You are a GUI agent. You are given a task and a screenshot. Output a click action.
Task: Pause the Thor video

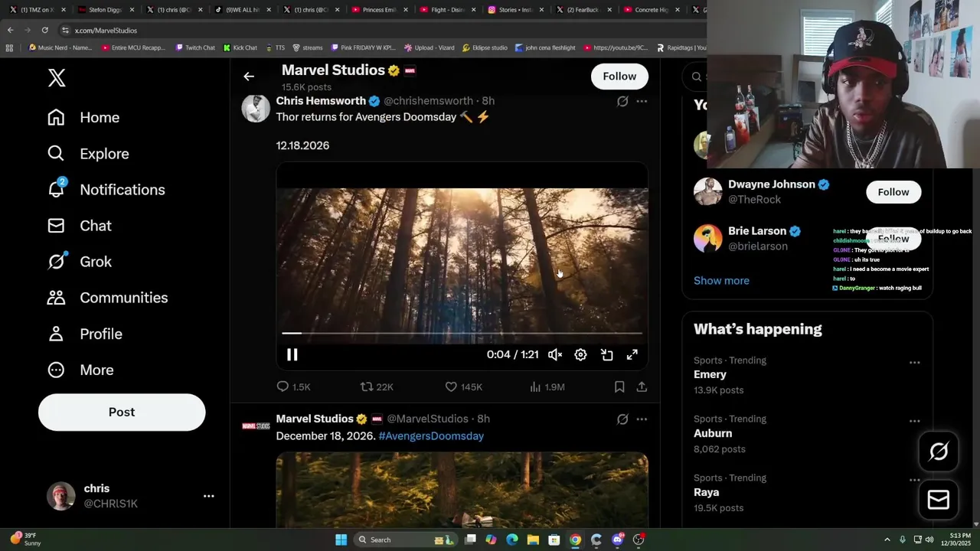292,354
